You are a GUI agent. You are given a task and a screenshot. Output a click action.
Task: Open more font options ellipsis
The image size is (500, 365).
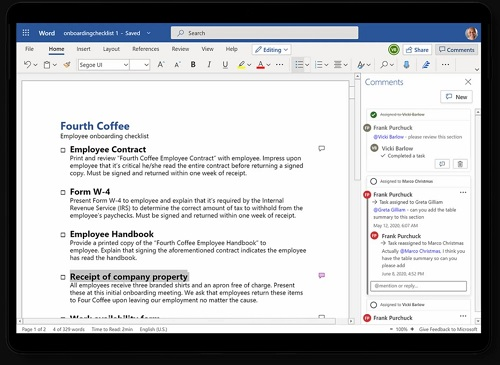(x=280, y=64)
